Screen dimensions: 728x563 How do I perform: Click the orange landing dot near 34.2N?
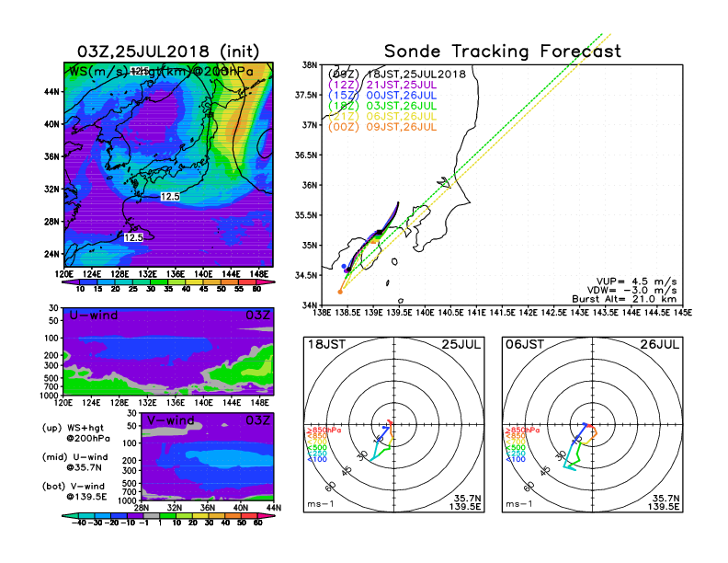[x=340, y=292]
